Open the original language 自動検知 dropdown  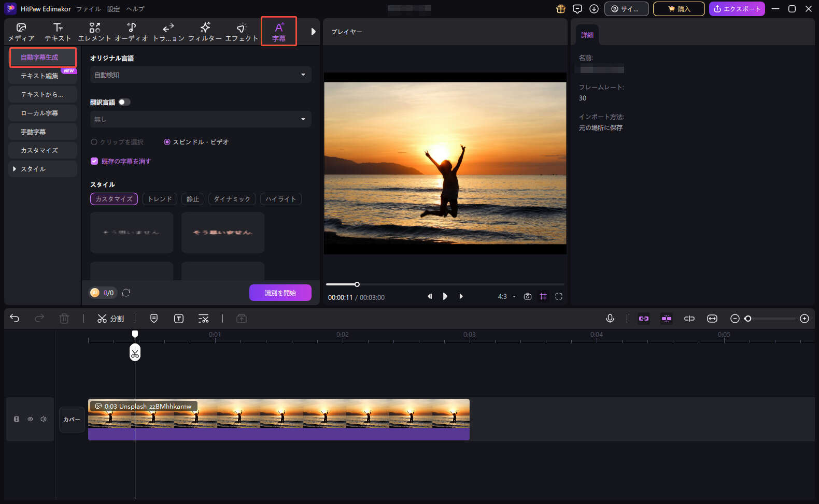(201, 75)
